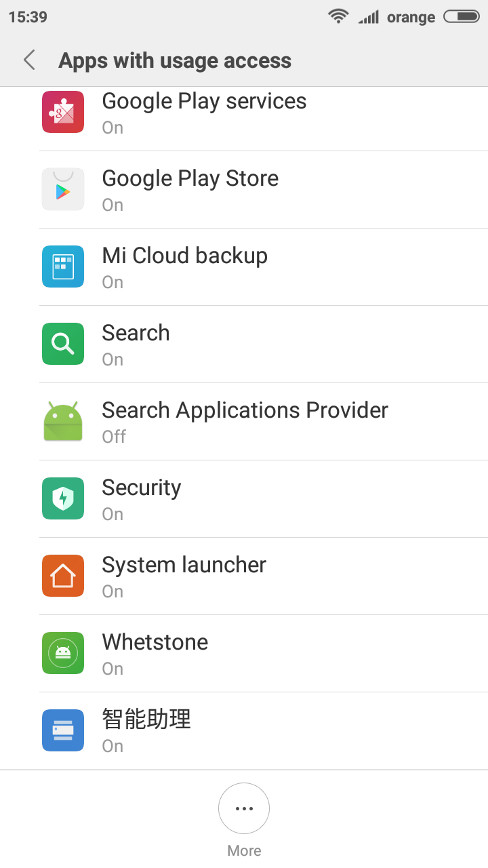
Task: Open the More options button
Action: pyautogui.click(x=244, y=808)
